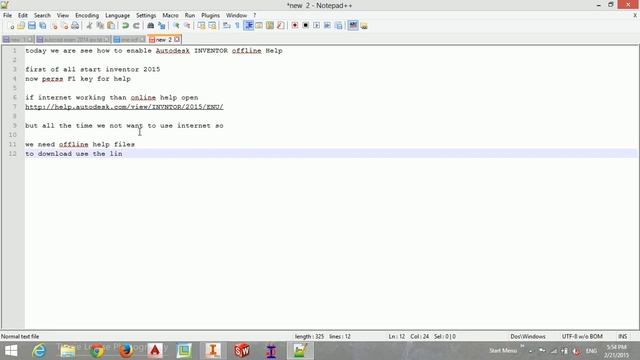Open SolidWorks from the taskbar
This screenshot has width=640, height=360.
tap(242, 351)
